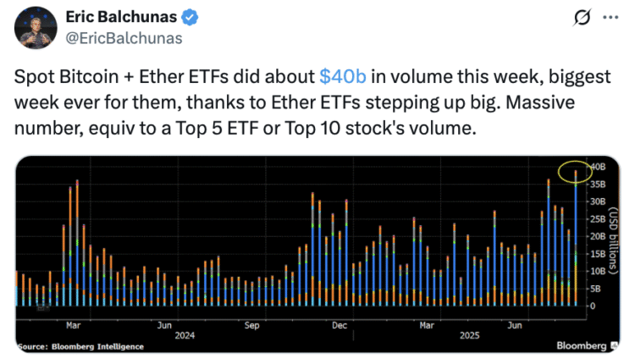Open the Grok icon at top right
Screen dimensions: 635x364
tap(583, 19)
